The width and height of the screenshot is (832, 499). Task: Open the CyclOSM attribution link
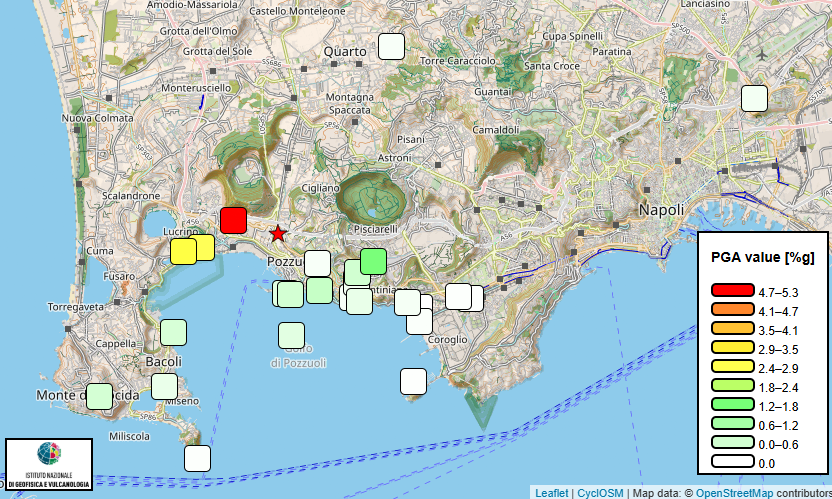tap(600, 493)
